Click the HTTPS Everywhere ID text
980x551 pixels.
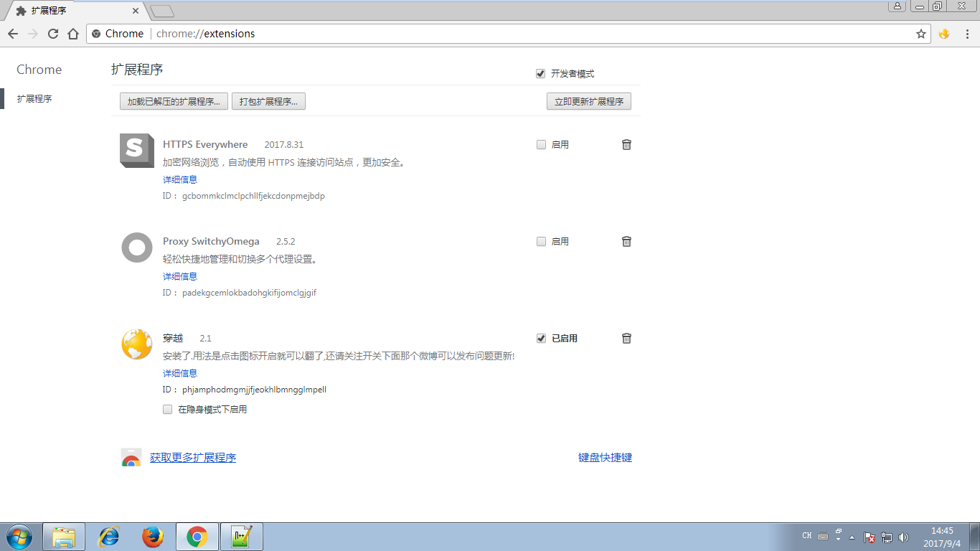[x=253, y=196]
